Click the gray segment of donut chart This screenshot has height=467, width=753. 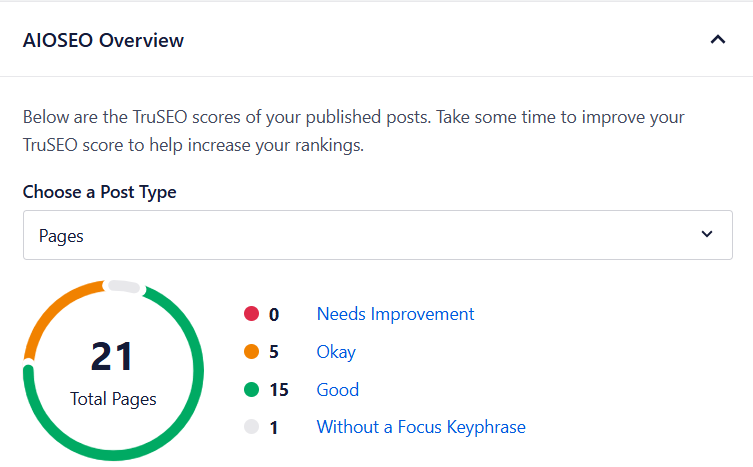pos(124,286)
